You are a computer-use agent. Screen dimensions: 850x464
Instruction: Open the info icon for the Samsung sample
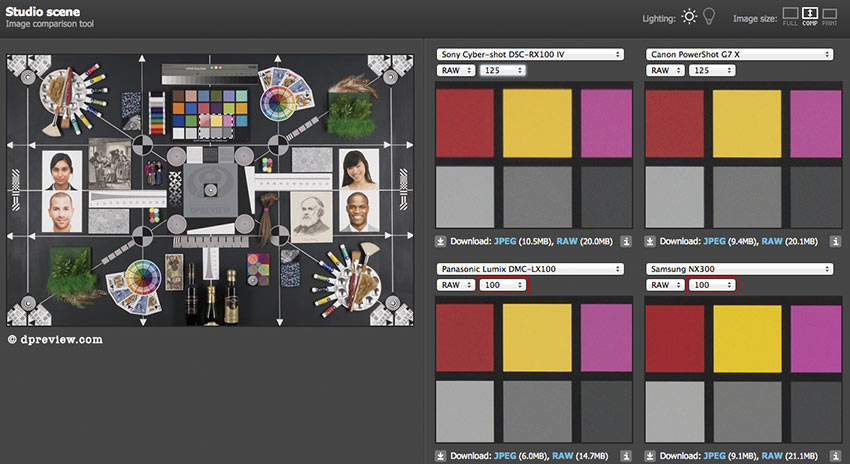pyautogui.click(x=835, y=456)
